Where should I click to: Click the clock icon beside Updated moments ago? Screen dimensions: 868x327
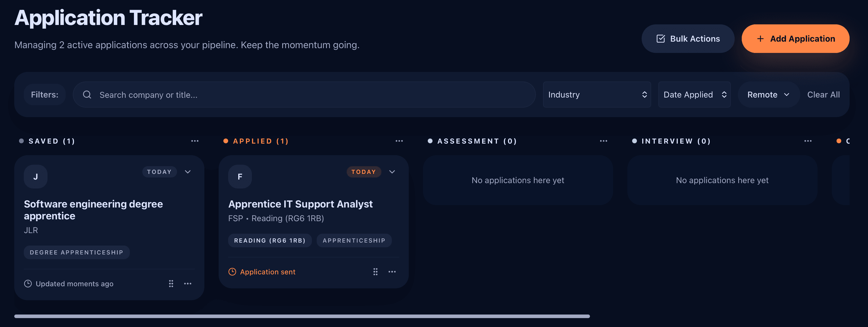point(28,284)
